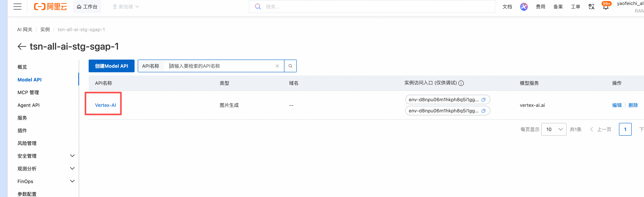Focus the API name search input
The width and height of the screenshot is (644, 197).
pos(220,66)
